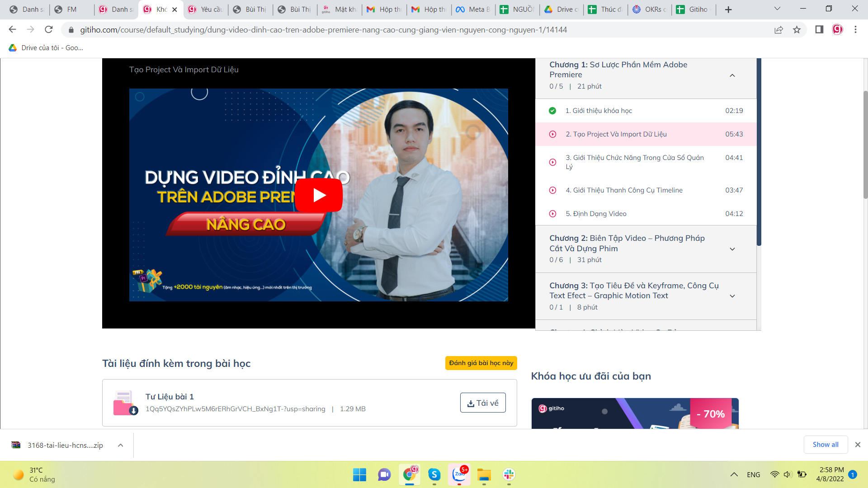Open Chrome from the taskbar
The width and height of the screenshot is (868, 488).
coord(410,474)
